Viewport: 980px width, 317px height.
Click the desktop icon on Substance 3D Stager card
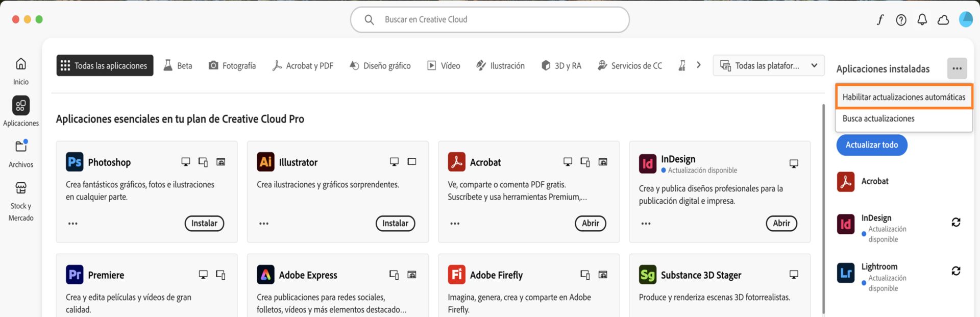pyautogui.click(x=794, y=275)
